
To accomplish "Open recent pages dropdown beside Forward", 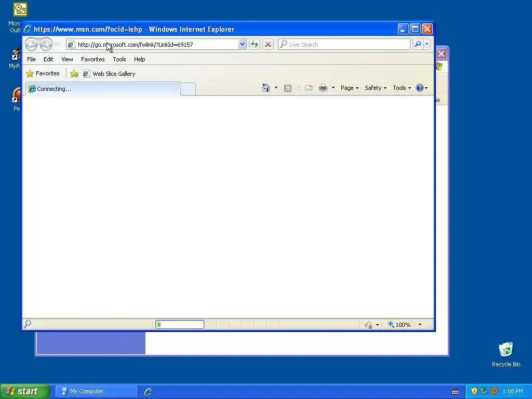I will click(x=57, y=45).
